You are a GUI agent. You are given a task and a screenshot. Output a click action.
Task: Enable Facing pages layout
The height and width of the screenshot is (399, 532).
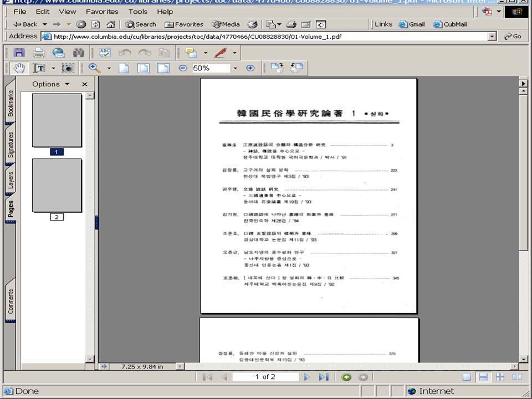[x=517, y=377]
